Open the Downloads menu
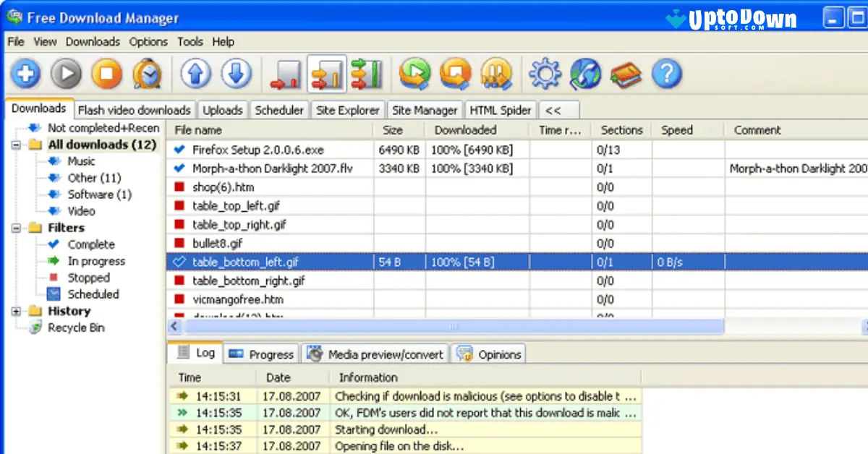 point(93,42)
